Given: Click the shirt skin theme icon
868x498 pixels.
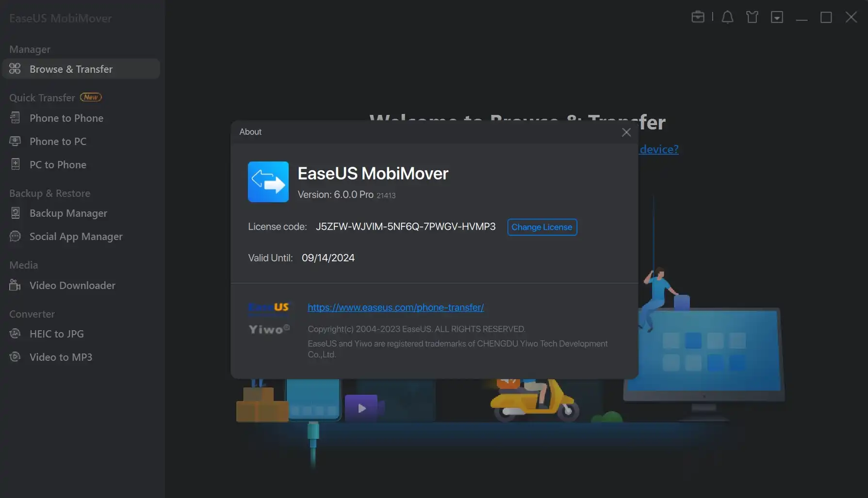Looking at the screenshot, I should pyautogui.click(x=752, y=17).
